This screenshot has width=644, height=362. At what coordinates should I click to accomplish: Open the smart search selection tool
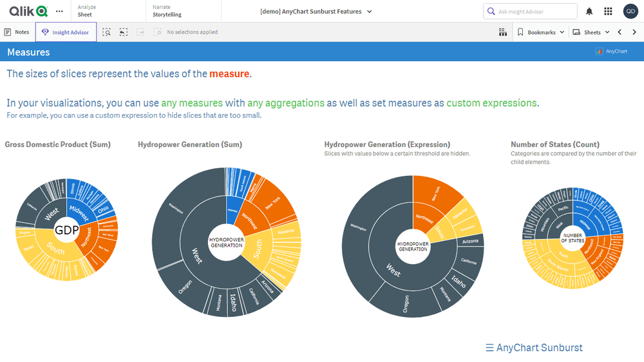point(107,32)
